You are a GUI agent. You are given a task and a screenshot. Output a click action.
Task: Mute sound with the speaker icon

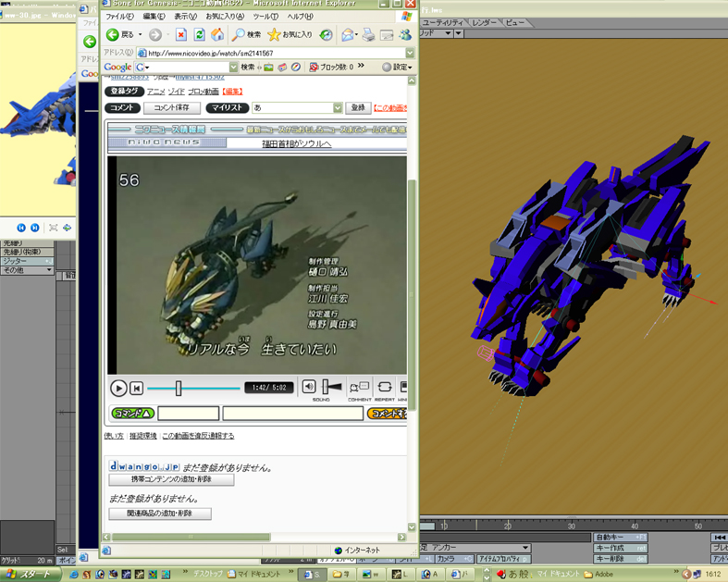(x=309, y=387)
